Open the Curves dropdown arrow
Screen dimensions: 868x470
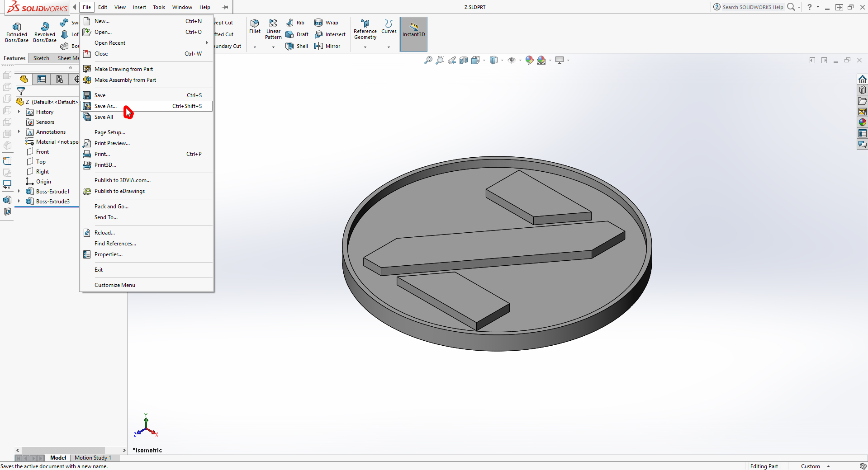point(389,47)
